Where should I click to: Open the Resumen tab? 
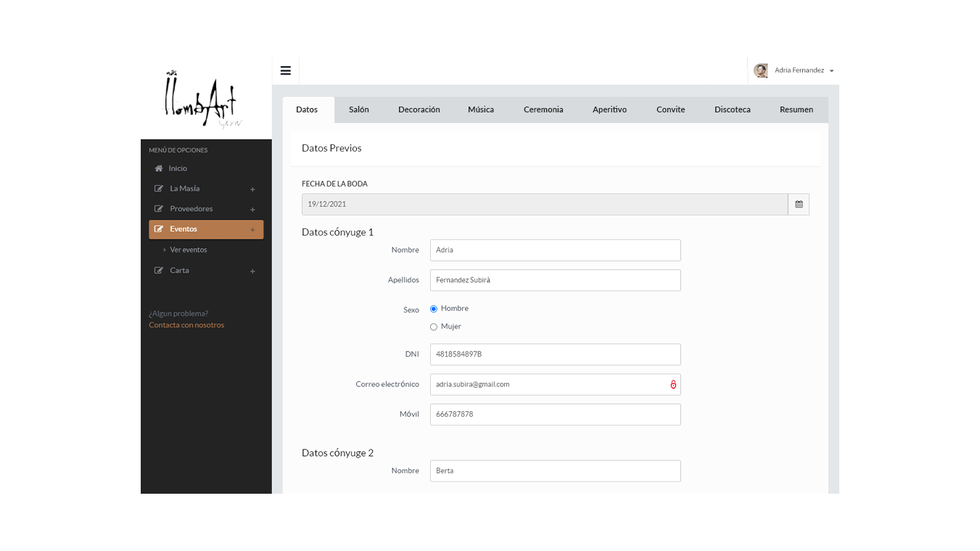pyautogui.click(x=796, y=109)
